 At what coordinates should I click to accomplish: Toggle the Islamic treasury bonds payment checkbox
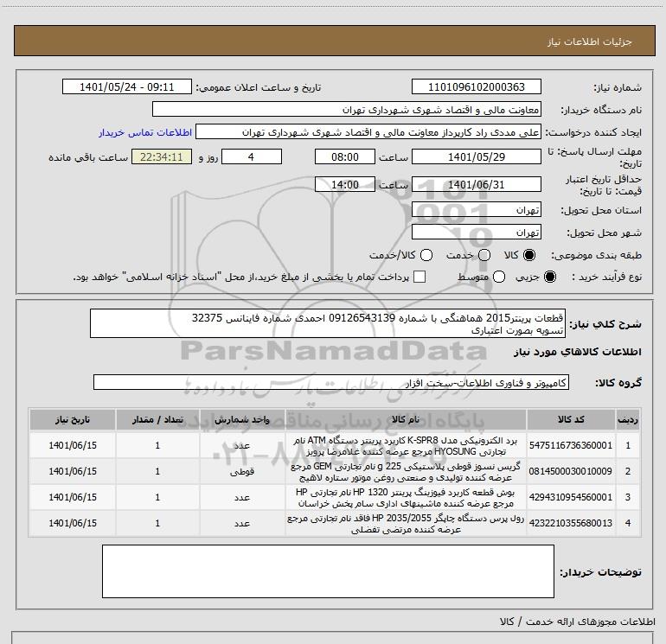point(419,277)
